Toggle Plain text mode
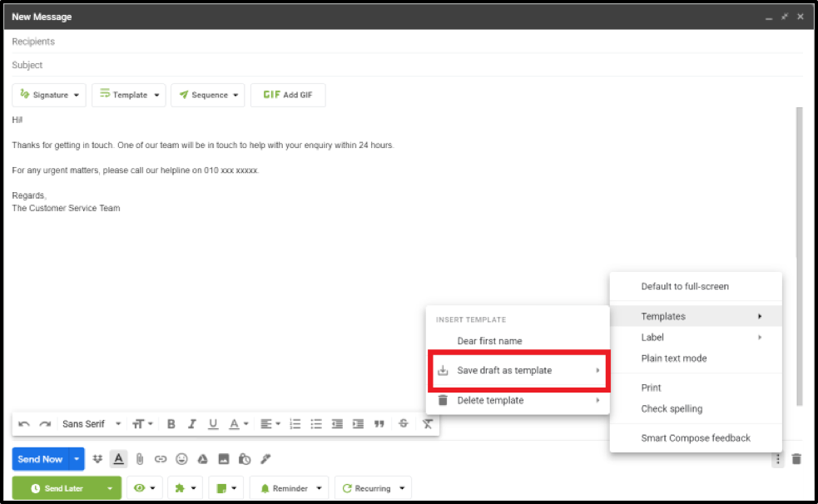This screenshot has width=818, height=504. 673,358
